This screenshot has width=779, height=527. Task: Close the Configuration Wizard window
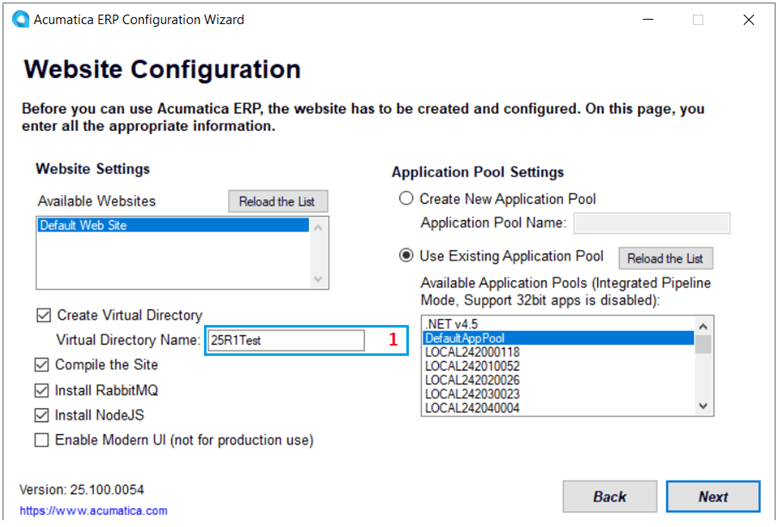click(748, 19)
